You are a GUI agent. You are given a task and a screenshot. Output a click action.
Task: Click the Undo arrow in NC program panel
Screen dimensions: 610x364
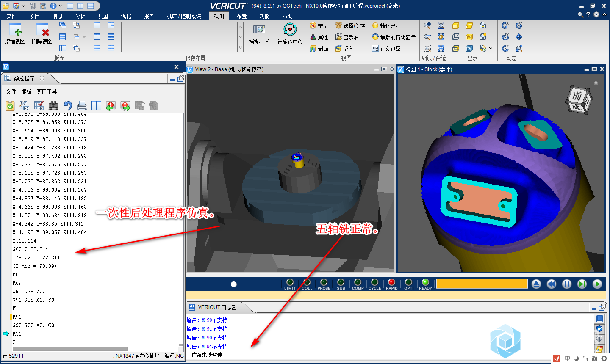point(68,106)
